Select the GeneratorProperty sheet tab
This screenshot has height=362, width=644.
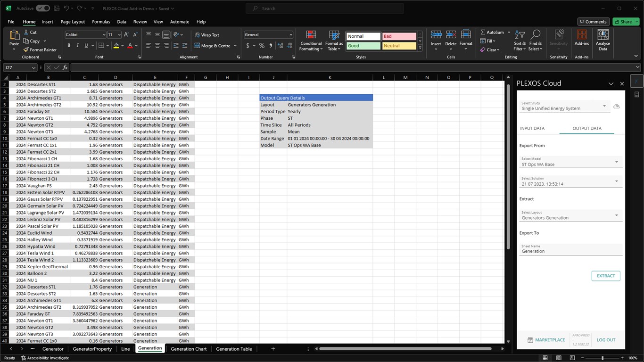point(92,349)
